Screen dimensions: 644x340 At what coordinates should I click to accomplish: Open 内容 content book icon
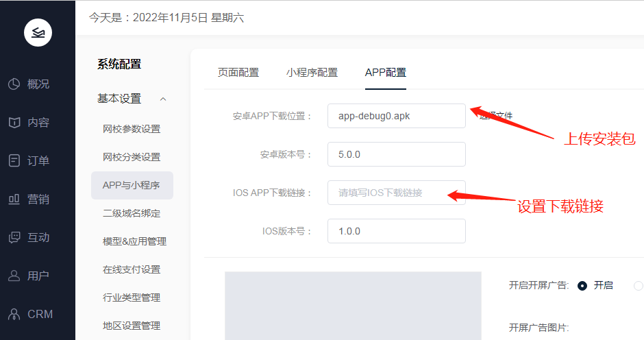[14, 123]
